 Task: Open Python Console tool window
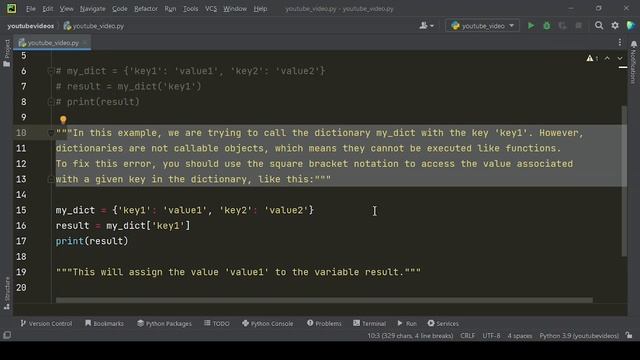pos(268,323)
